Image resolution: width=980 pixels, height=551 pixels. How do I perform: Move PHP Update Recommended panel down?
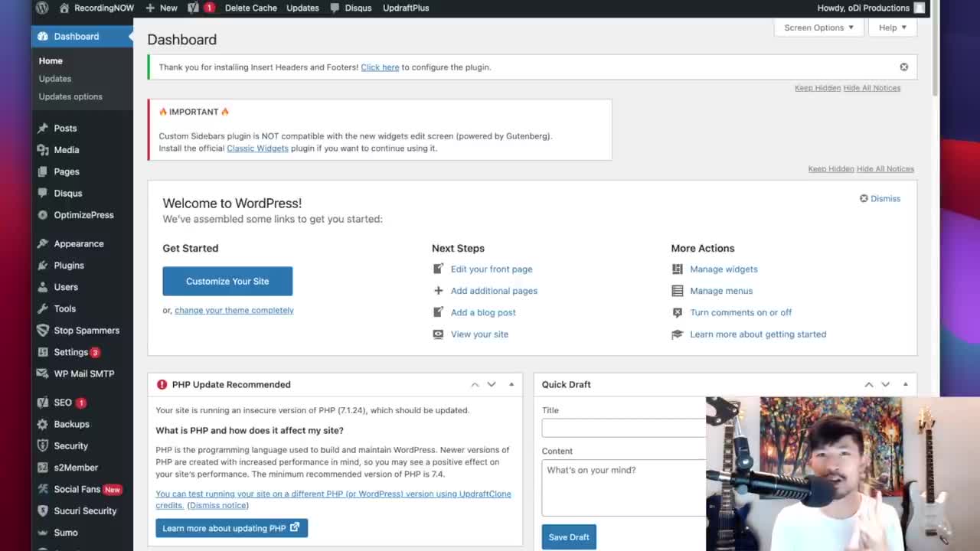(x=492, y=384)
